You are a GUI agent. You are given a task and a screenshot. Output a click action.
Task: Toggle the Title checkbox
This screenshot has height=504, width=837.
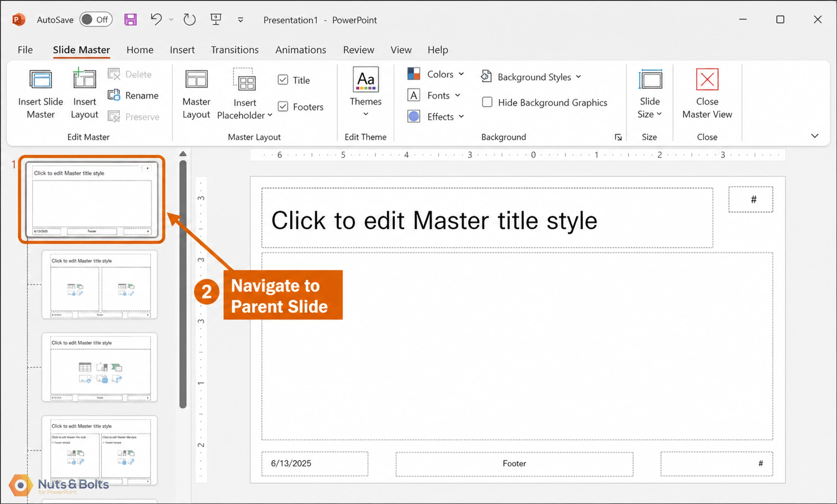point(283,80)
